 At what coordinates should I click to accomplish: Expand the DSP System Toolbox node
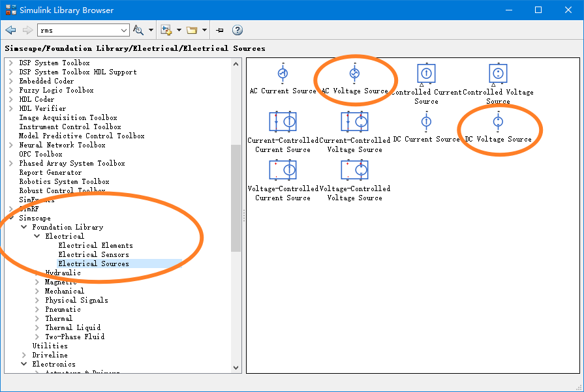click(x=11, y=63)
